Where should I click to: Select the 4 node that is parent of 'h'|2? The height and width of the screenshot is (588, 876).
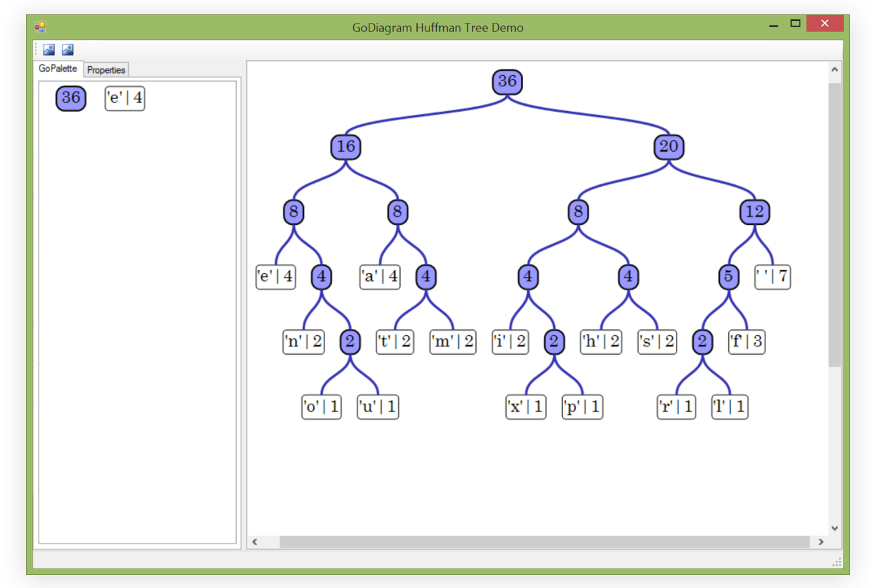(628, 276)
